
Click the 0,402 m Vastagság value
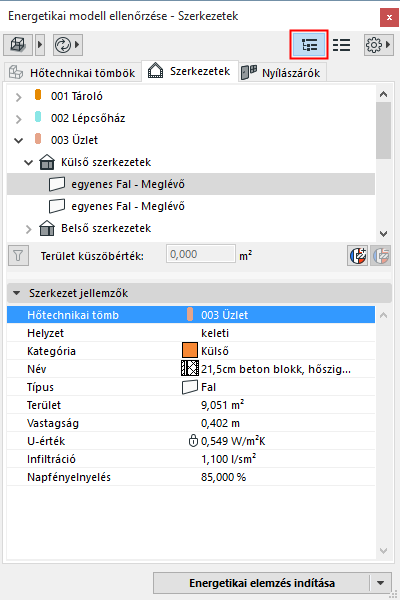pos(220,423)
